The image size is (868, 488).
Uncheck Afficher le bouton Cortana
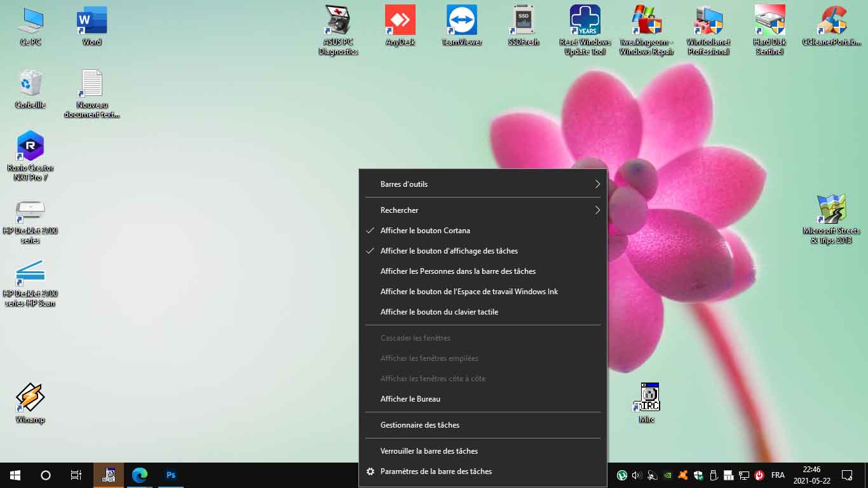click(483, 231)
